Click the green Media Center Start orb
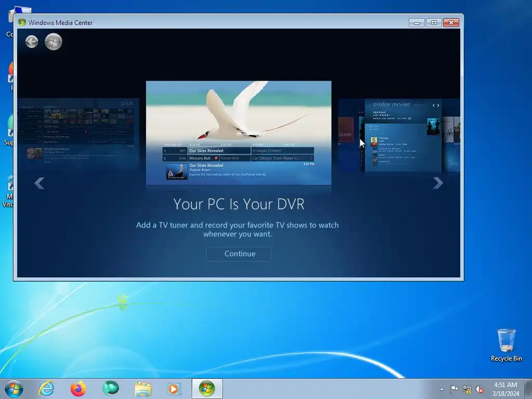532x399 pixels. (x=54, y=42)
